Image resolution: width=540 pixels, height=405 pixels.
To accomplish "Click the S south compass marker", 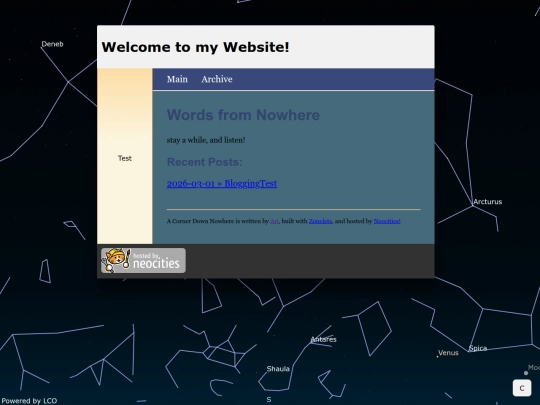I will (269, 399).
